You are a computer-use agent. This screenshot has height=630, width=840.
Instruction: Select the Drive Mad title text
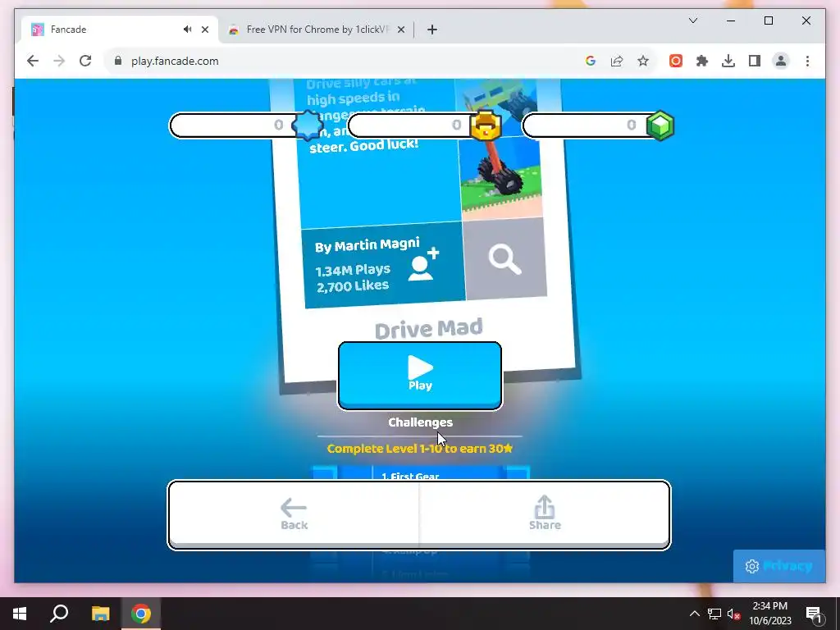pyautogui.click(x=428, y=329)
